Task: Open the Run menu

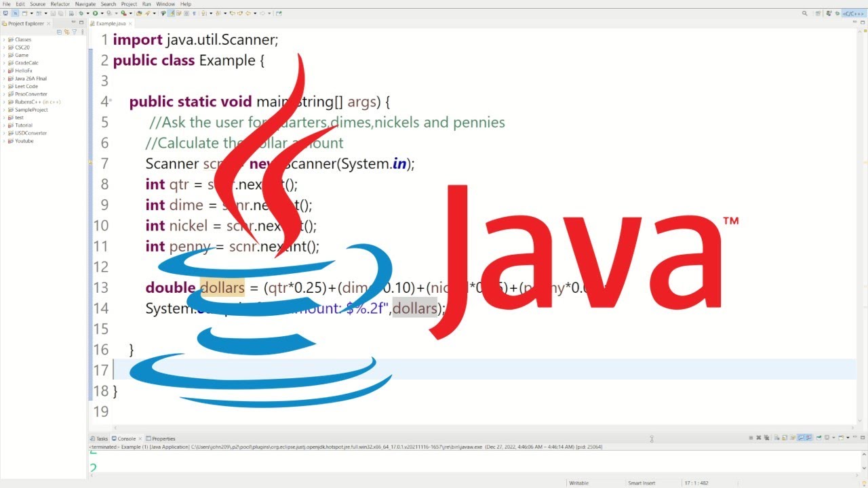Action: [x=146, y=4]
